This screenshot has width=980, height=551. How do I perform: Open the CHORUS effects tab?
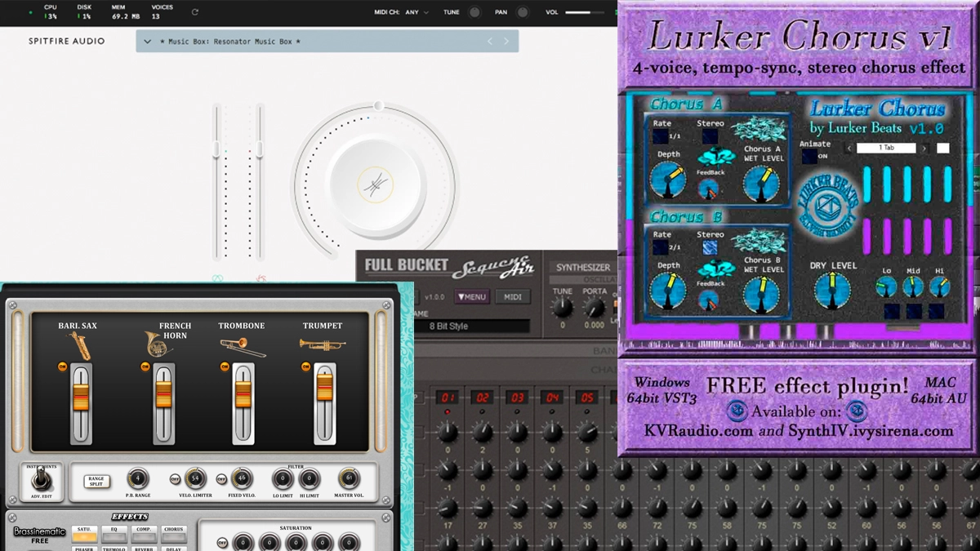pyautogui.click(x=174, y=533)
